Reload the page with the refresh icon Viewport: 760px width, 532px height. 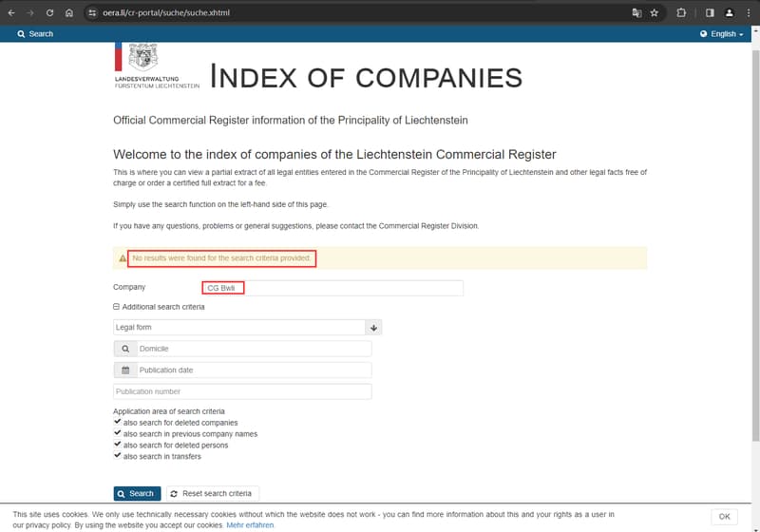pyautogui.click(x=49, y=13)
